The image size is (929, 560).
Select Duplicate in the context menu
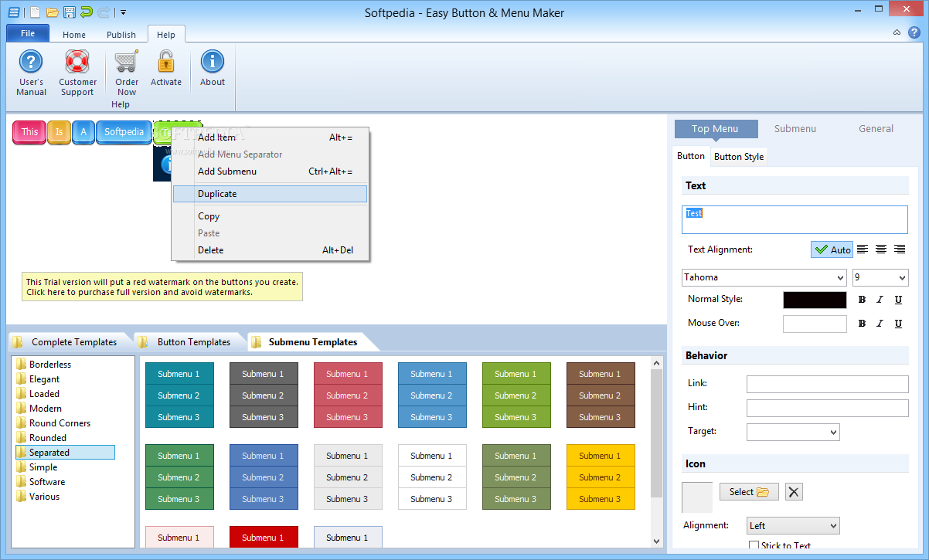click(270, 194)
